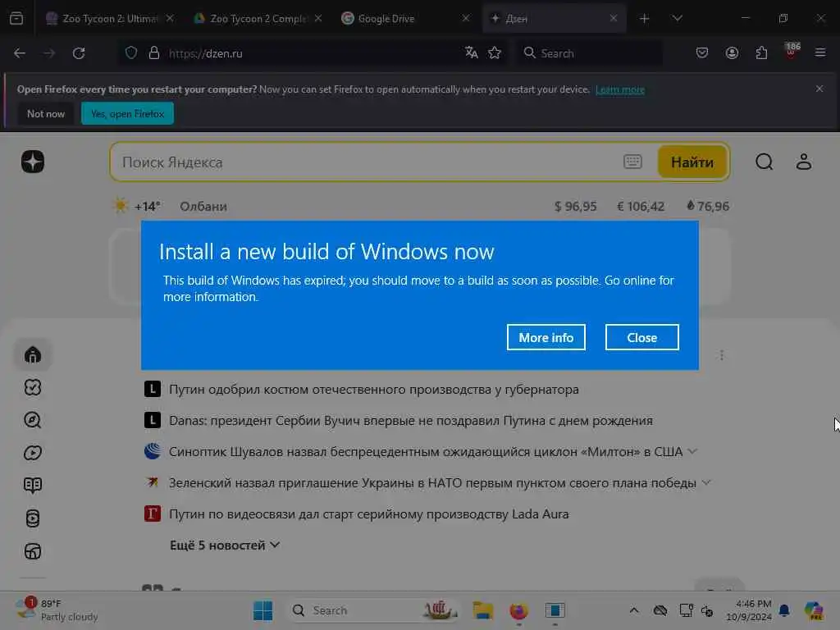Open the tracking protection shield icon
This screenshot has width=840, height=630.
pos(131,53)
